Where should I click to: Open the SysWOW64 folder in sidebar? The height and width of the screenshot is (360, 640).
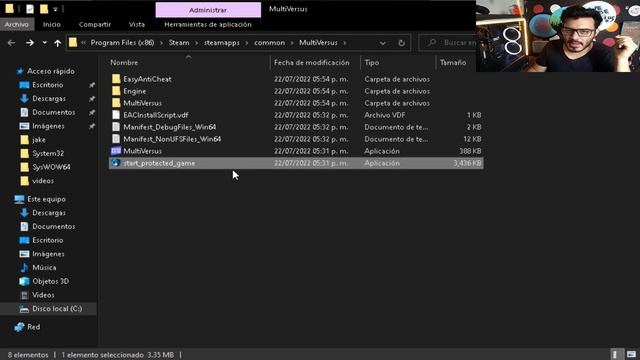[51, 167]
